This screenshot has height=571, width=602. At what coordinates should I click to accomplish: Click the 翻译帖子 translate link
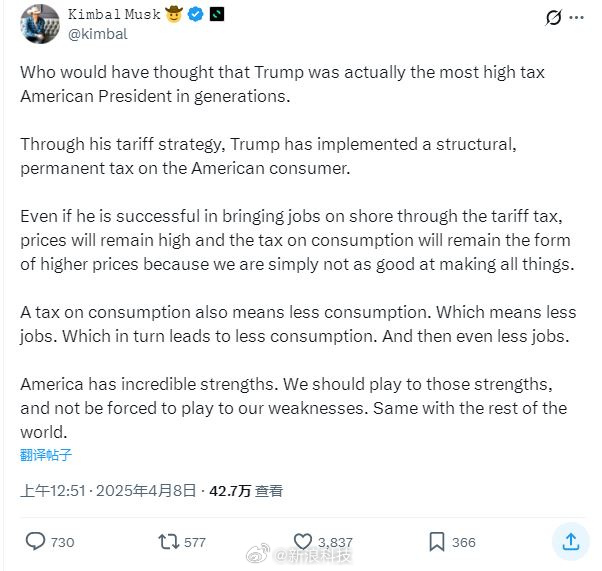tap(46, 455)
